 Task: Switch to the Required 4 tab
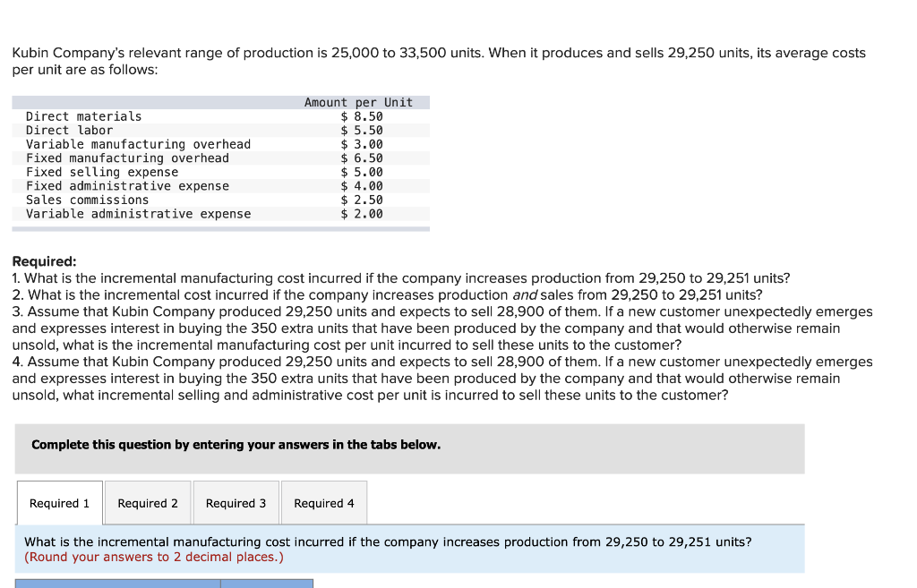323,503
